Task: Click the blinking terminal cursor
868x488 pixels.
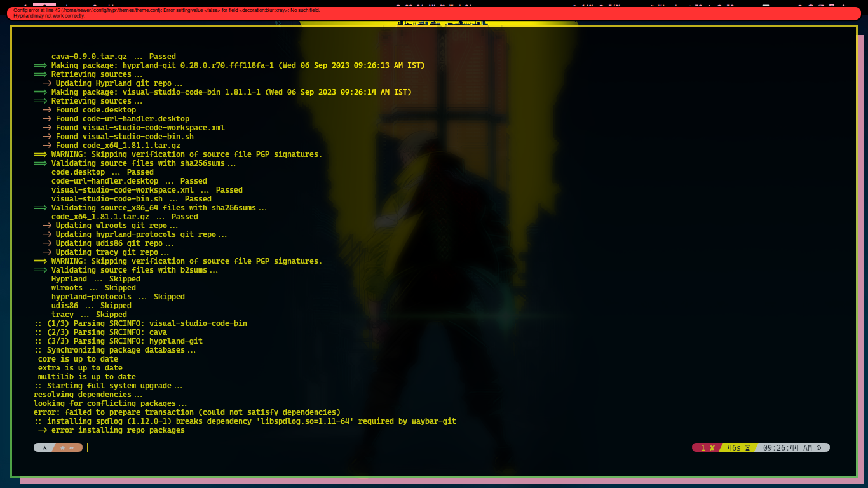Action: click(x=87, y=447)
